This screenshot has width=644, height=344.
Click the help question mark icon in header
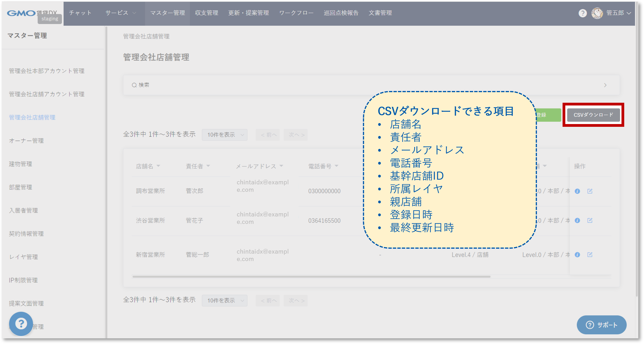coord(583,13)
